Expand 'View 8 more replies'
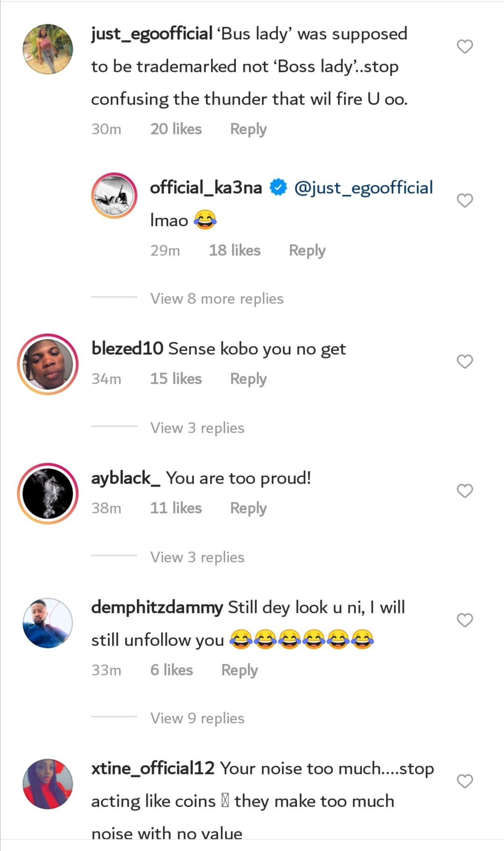The image size is (504, 851). click(x=217, y=298)
